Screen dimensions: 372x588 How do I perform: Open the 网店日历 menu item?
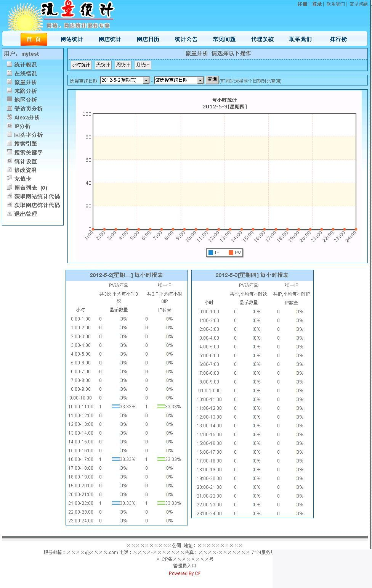tap(148, 39)
